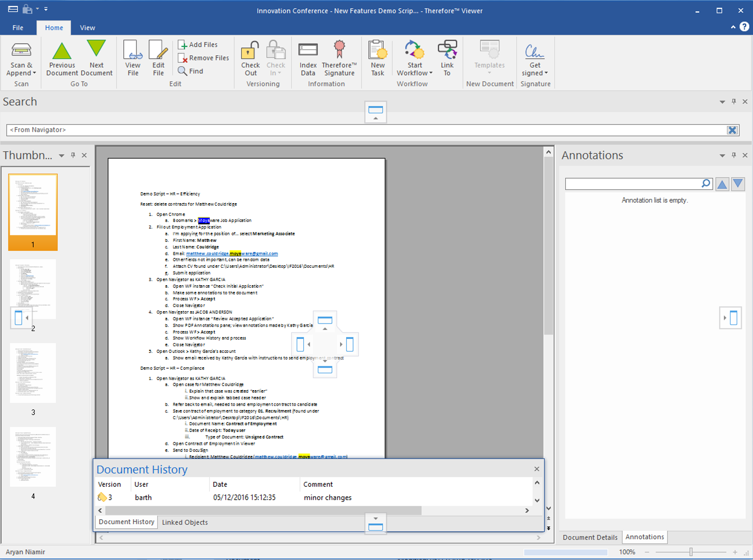Open the Get signed dropdown
The image size is (753, 560).
(x=535, y=59)
